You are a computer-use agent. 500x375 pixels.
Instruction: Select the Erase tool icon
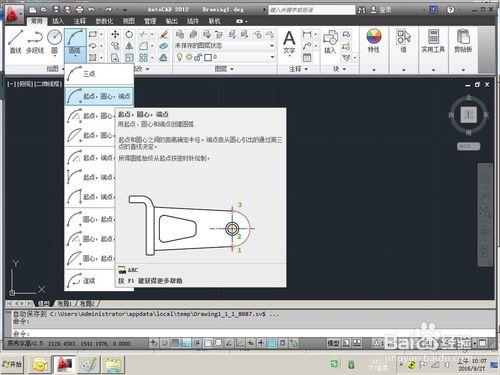coord(163,34)
